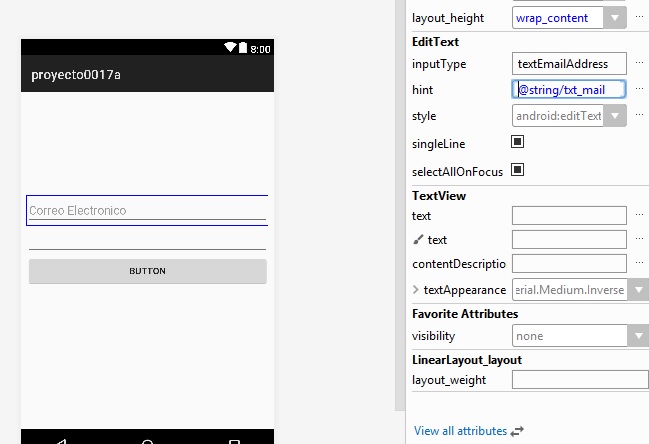Click the ellipsis next to visibility
This screenshot has height=444, width=649.
point(639,336)
